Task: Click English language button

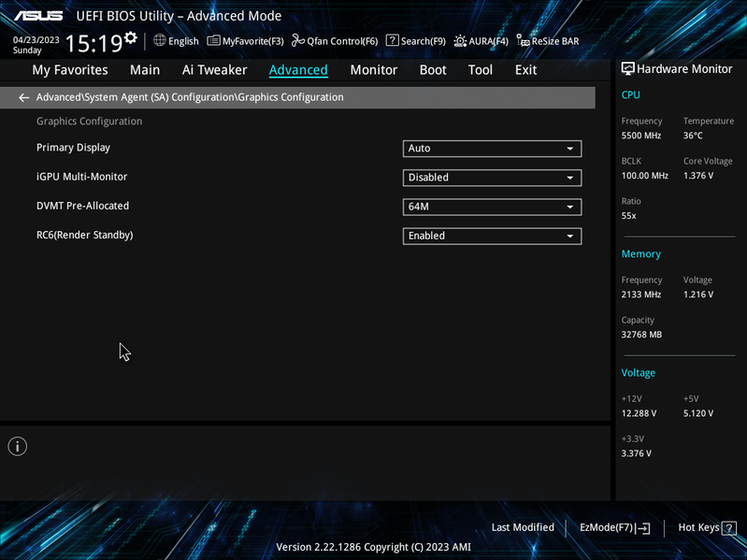Action: pyautogui.click(x=183, y=41)
